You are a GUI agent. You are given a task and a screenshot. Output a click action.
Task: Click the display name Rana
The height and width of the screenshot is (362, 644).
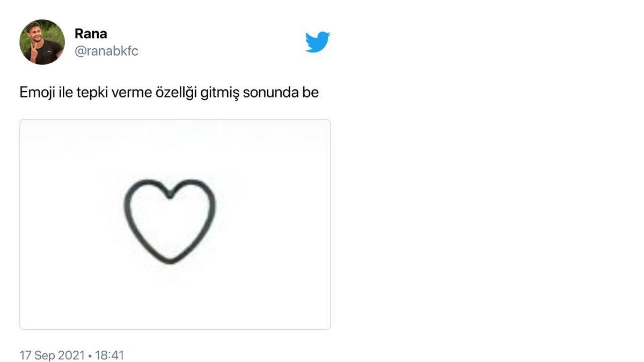click(x=89, y=33)
